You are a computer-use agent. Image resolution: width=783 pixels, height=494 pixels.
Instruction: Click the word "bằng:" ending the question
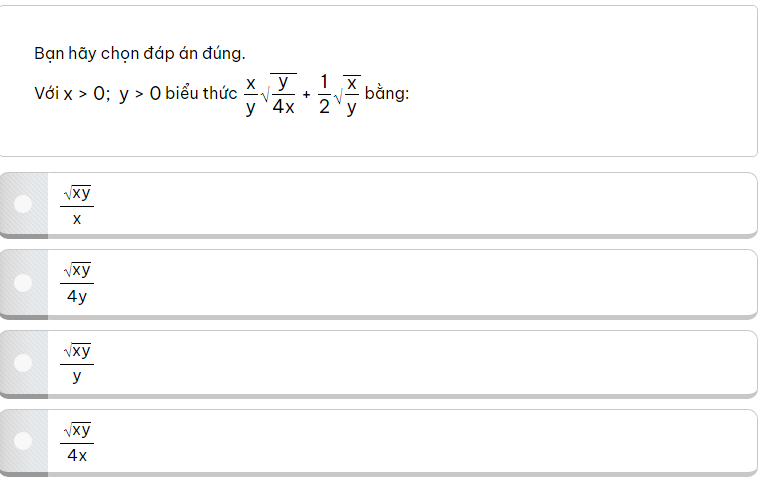(x=387, y=94)
